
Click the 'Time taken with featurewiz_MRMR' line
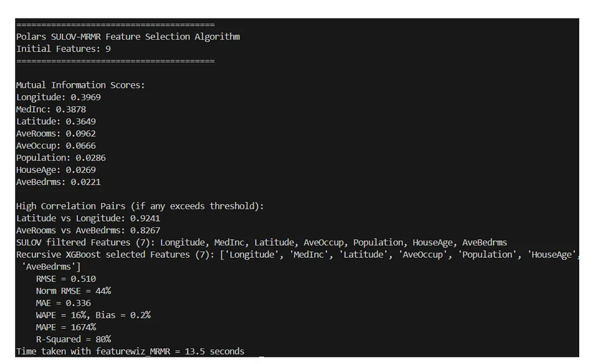[130, 351]
